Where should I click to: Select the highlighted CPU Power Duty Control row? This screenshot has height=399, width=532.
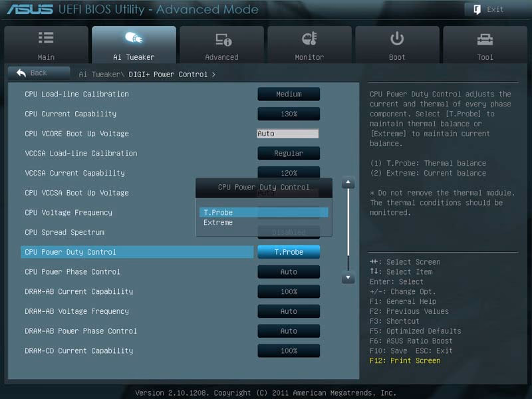pyautogui.click(x=137, y=252)
